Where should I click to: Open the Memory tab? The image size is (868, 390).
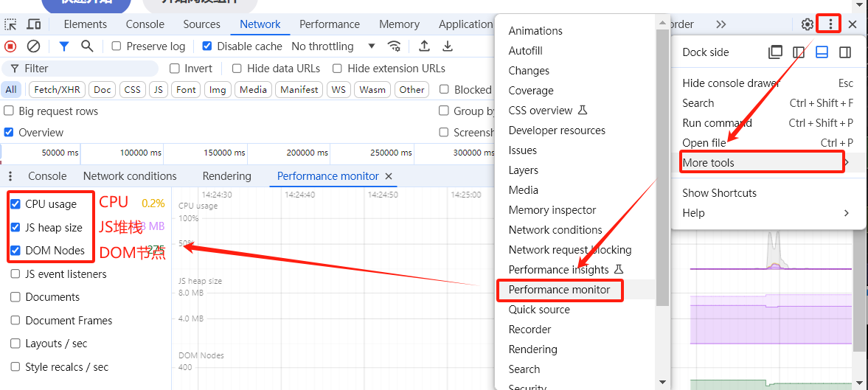coord(399,24)
